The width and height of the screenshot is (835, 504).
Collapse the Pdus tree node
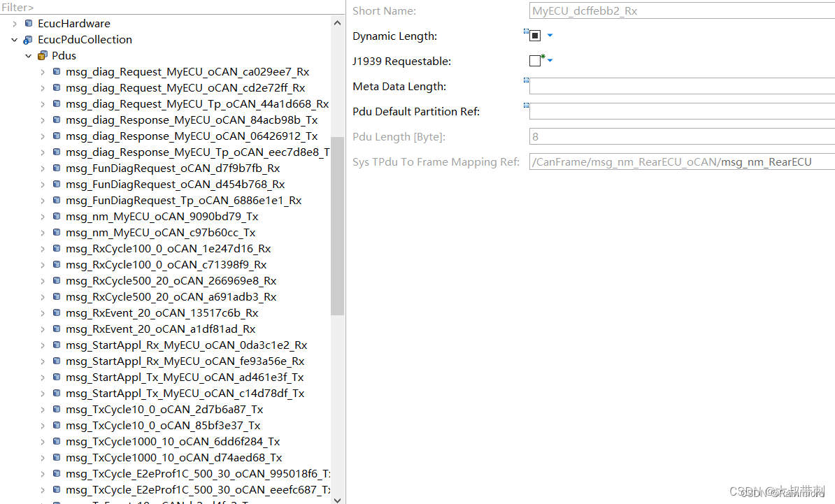pyautogui.click(x=29, y=55)
